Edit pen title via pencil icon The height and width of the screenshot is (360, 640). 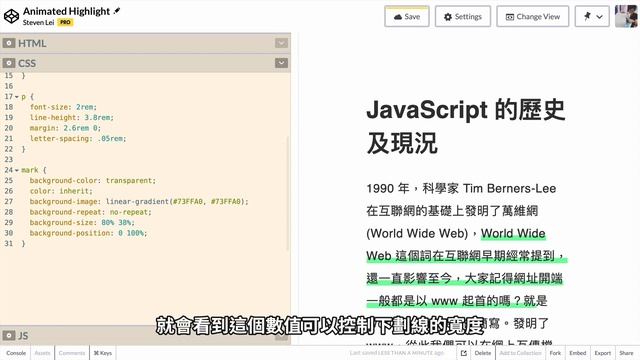tap(117, 11)
